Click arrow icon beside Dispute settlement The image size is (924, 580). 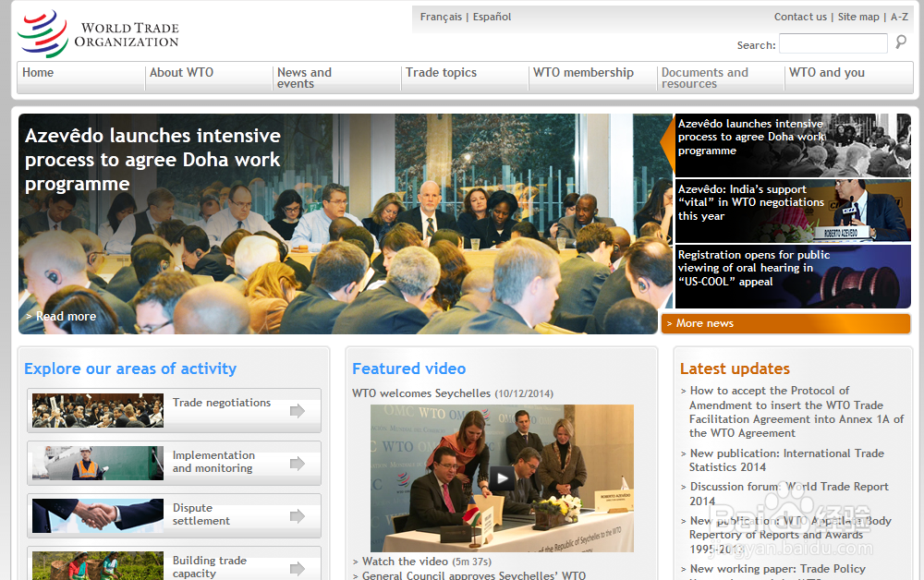click(298, 516)
